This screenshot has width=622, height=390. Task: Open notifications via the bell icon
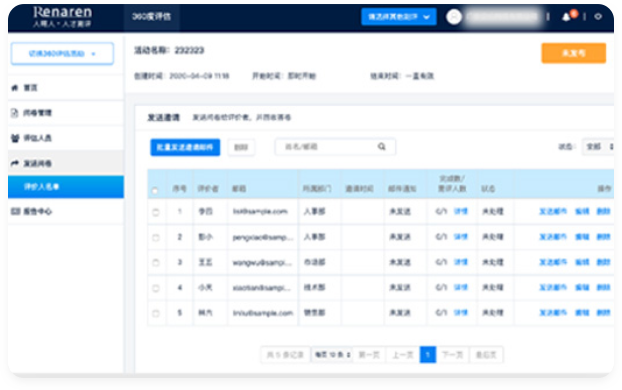coord(566,17)
